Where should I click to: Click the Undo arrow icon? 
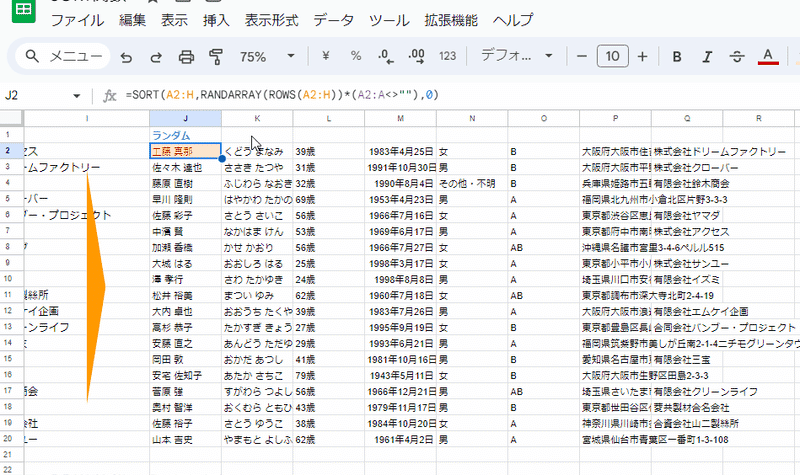point(126,57)
